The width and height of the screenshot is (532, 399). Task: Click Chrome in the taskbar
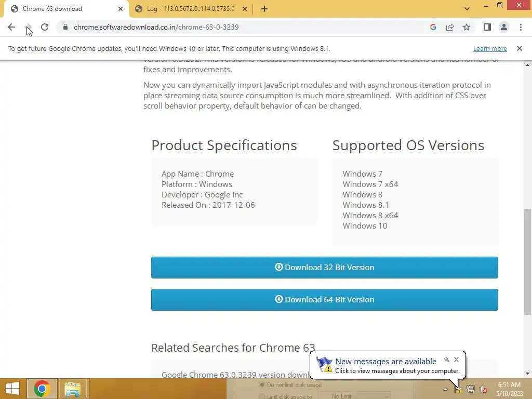(x=42, y=389)
